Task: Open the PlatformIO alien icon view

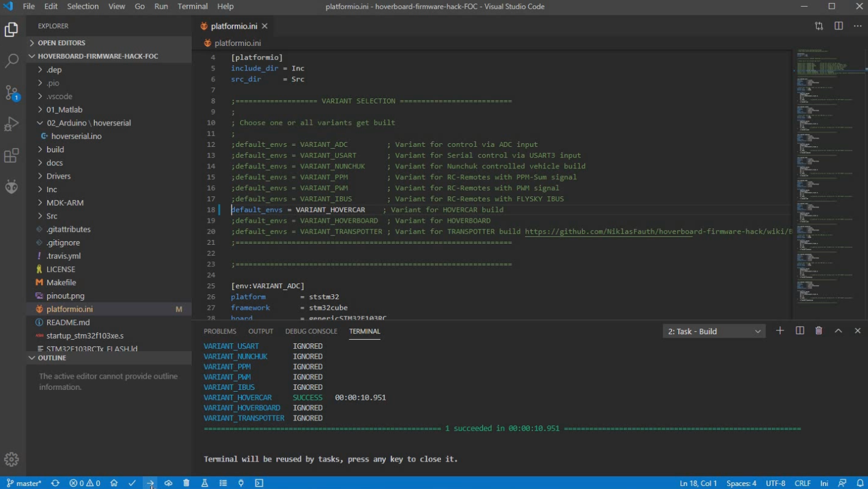Action: click(x=12, y=187)
